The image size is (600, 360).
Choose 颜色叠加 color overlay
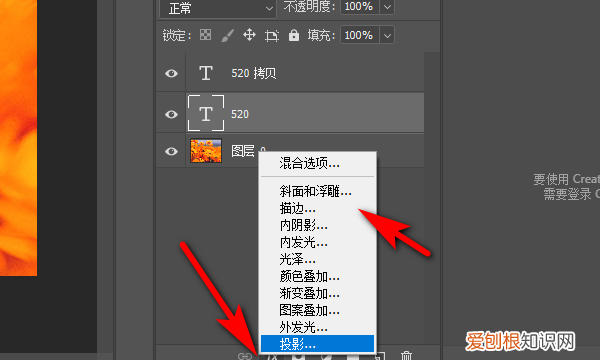[x=310, y=276]
